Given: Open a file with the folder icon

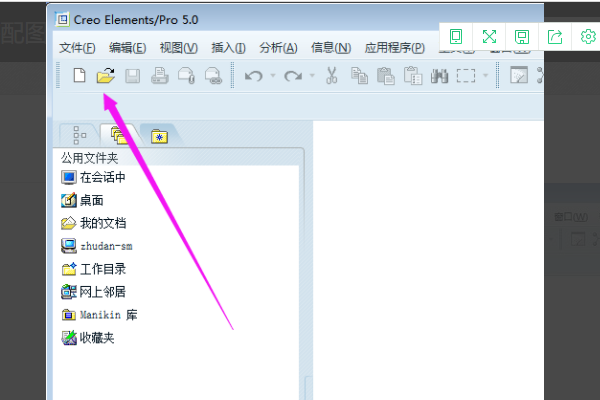Looking at the screenshot, I should (x=106, y=75).
